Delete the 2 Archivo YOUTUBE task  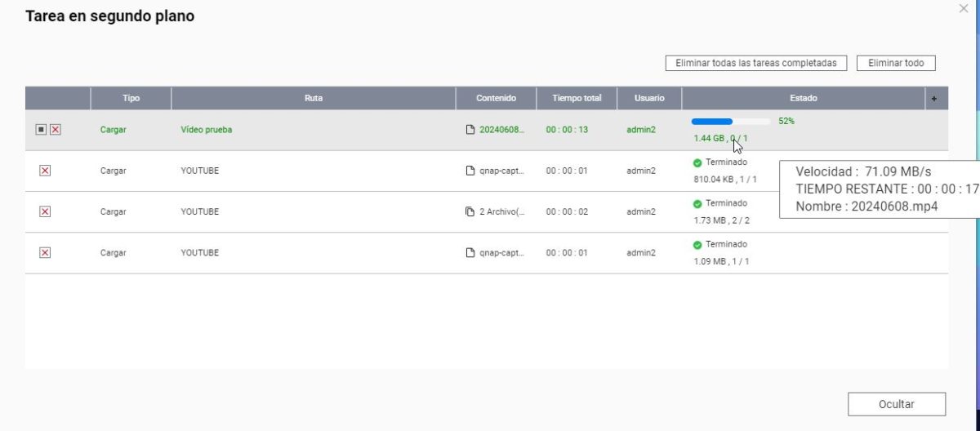pyautogui.click(x=45, y=211)
